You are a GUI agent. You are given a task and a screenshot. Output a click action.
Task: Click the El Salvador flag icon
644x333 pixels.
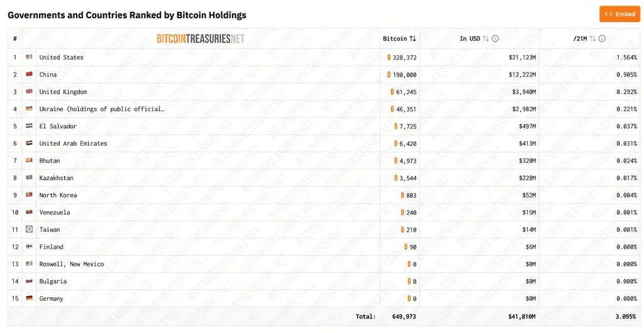pyautogui.click(x=29, y=126)
